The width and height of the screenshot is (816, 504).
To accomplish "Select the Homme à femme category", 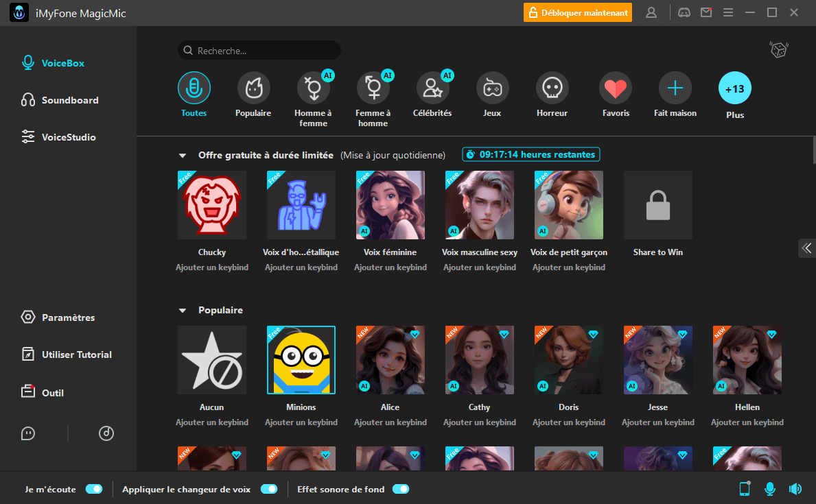I will (x=313, y=88).
